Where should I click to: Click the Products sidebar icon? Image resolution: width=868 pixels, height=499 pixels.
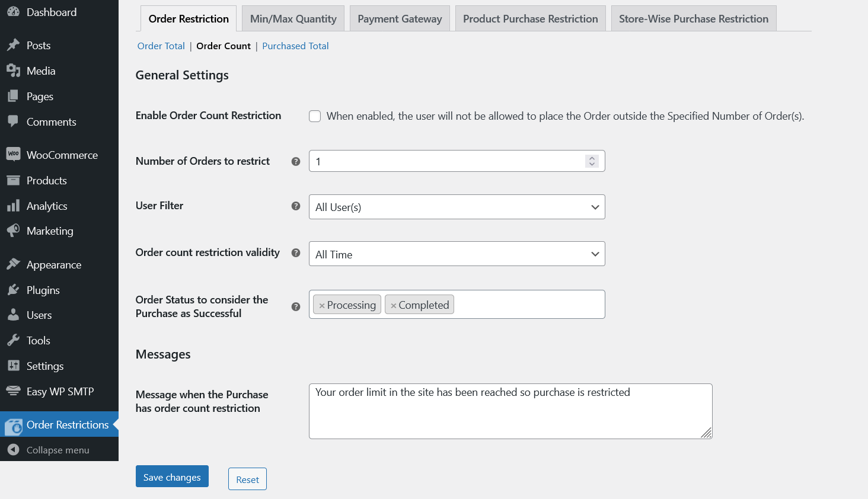coord(13,180)
